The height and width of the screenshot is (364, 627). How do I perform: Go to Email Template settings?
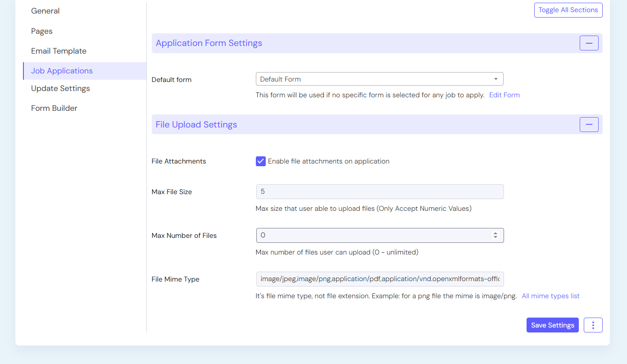(59, 51)
